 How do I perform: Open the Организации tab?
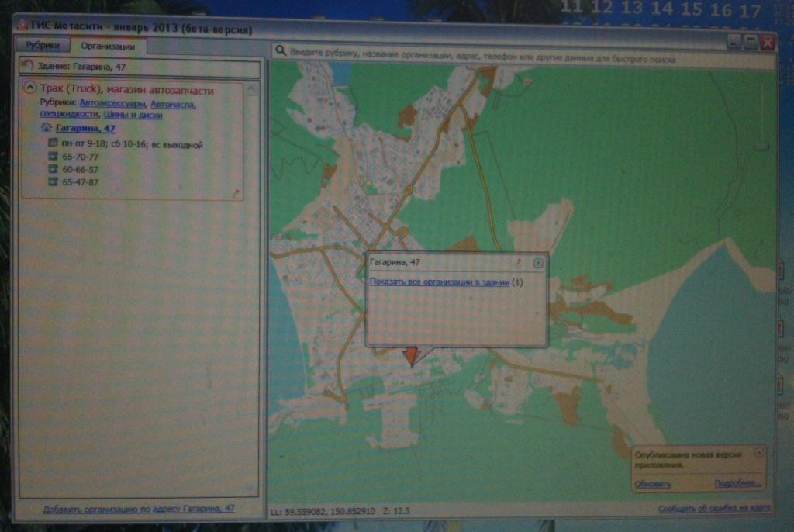coord(108,46)
